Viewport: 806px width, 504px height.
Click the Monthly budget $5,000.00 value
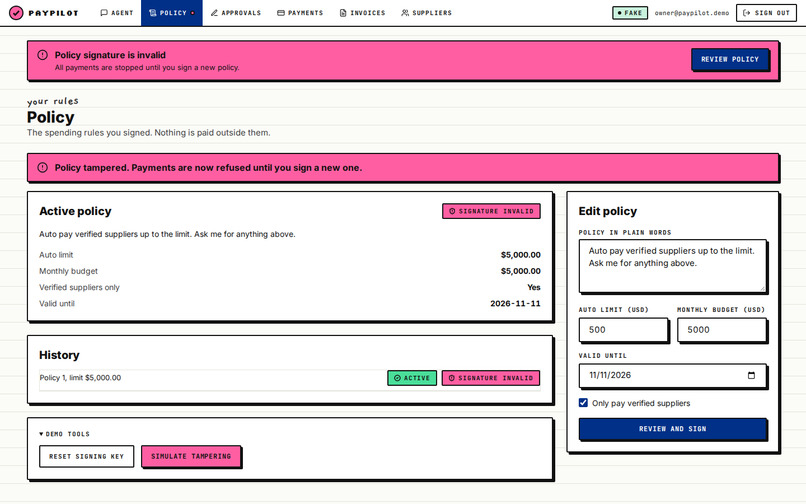(x=520, y=271)
